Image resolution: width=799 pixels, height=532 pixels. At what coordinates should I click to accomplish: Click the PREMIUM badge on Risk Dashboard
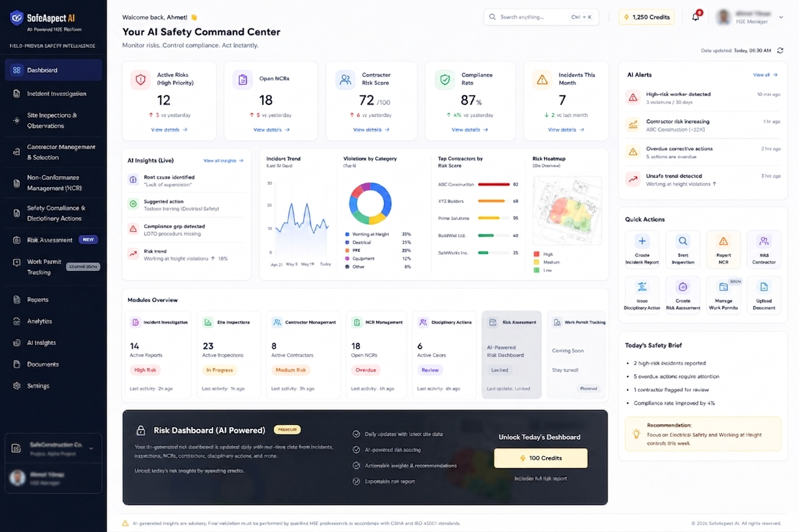point(288,430)
